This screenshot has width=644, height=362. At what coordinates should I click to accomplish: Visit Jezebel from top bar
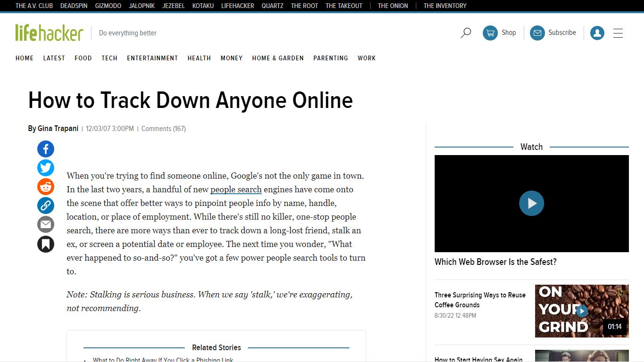pos(173,6)
